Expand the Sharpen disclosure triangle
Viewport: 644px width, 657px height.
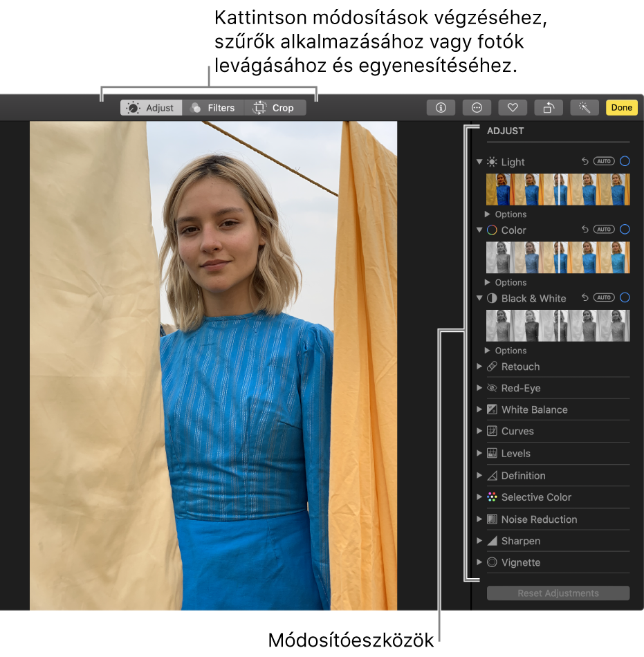[479, 541]
